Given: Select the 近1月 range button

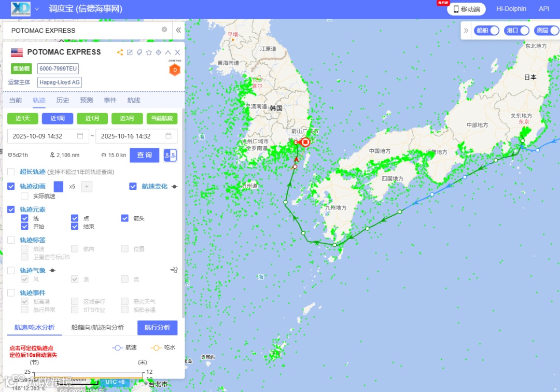Looking at the screenshot, I should 92,118.
